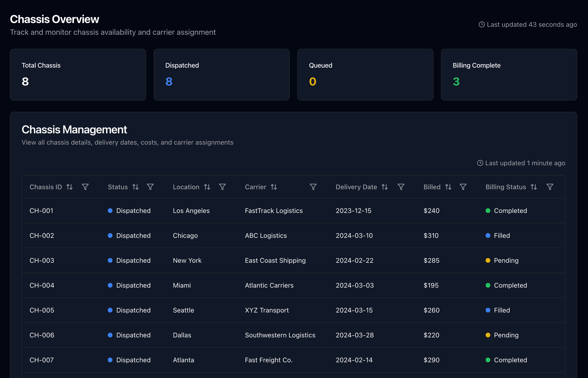This screenshot has height=378, width=588.
Task: Sort by Delivery Date arrows
Action: pos(385,187)
